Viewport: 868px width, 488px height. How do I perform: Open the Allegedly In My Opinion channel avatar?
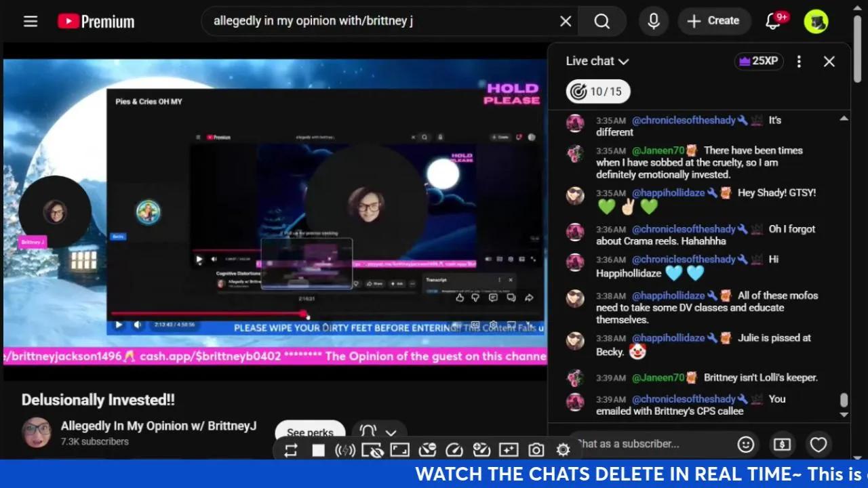coord(37,432)
